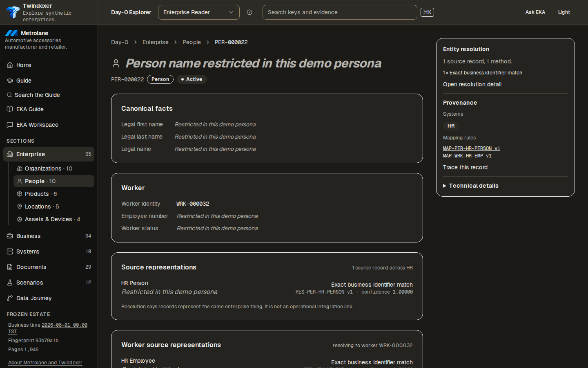Click the Documents file icon
The height and width of the screenshot is (368, 588).
coord(10,267)
